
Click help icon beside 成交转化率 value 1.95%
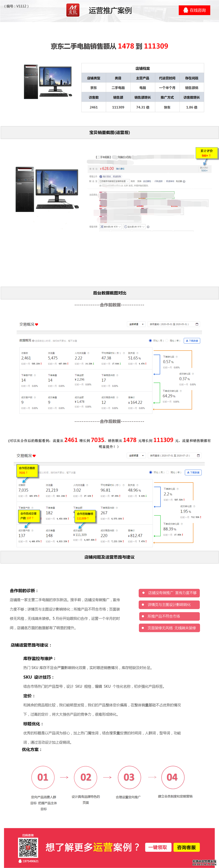point(194,506)
